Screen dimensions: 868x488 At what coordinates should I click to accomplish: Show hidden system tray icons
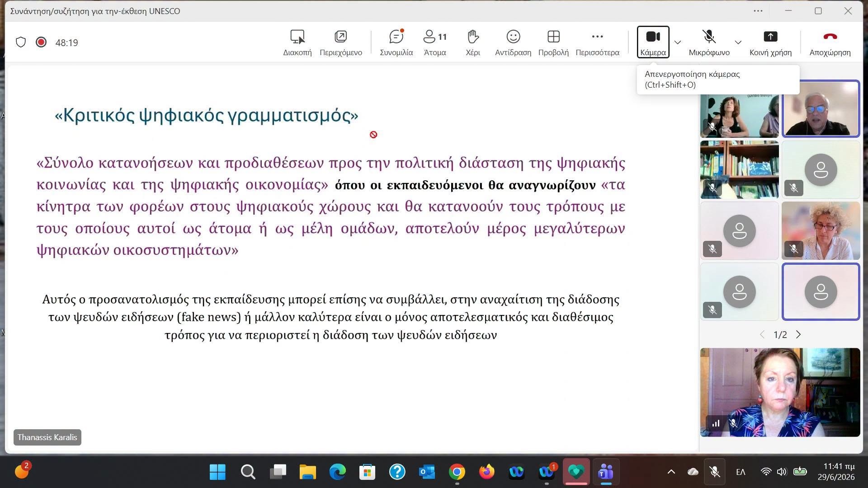(x=671, y=472)
